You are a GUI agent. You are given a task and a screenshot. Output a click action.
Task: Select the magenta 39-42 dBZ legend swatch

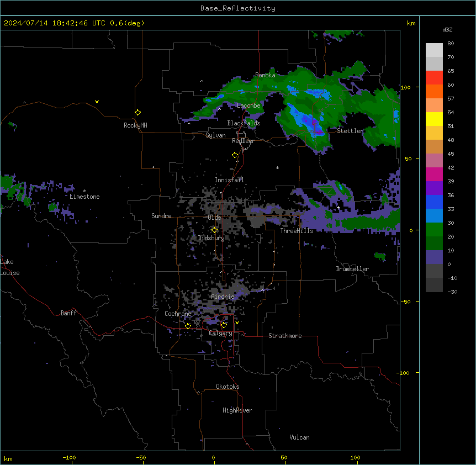[434, 174]
